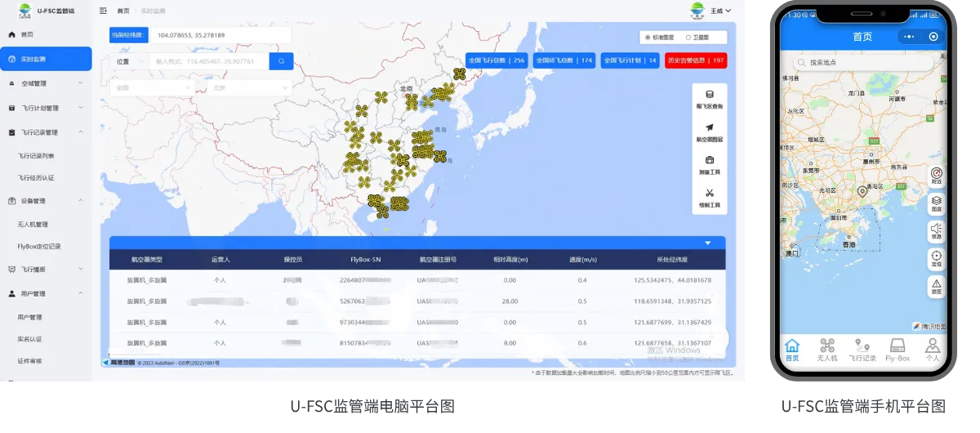Click the 历史告警信息 197 red button
The height and width of the screenshot is (433, 980).
(695, 60)
